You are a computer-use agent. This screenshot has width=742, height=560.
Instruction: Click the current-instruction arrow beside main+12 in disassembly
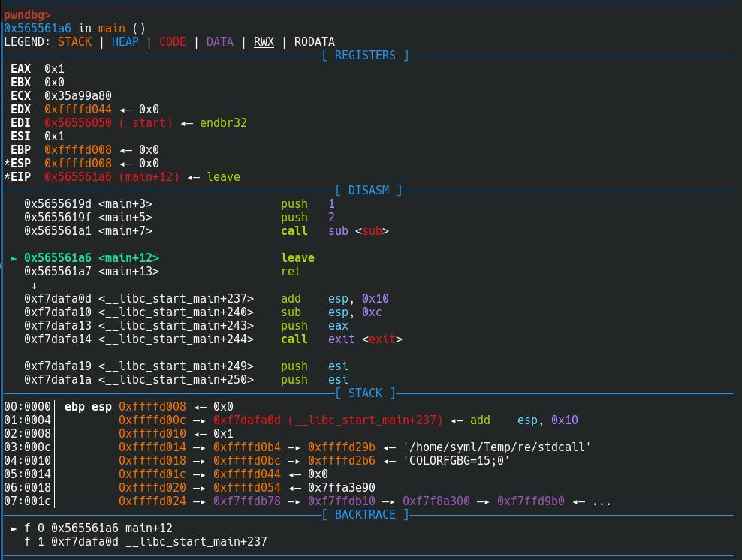pyautogui.click(x=14, y=258)
